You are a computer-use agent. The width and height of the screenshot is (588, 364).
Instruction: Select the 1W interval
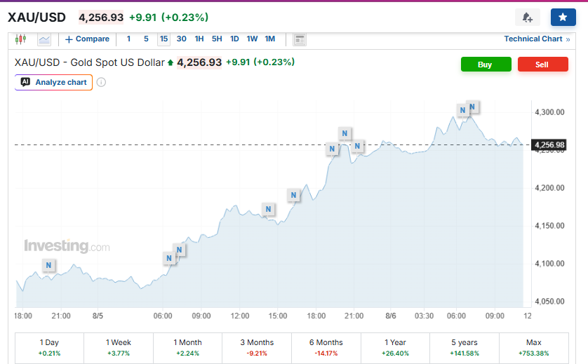[252, 39]
